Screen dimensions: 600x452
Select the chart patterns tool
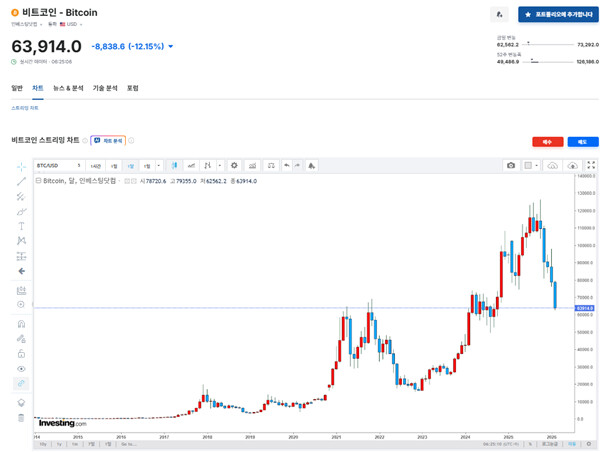21,241
